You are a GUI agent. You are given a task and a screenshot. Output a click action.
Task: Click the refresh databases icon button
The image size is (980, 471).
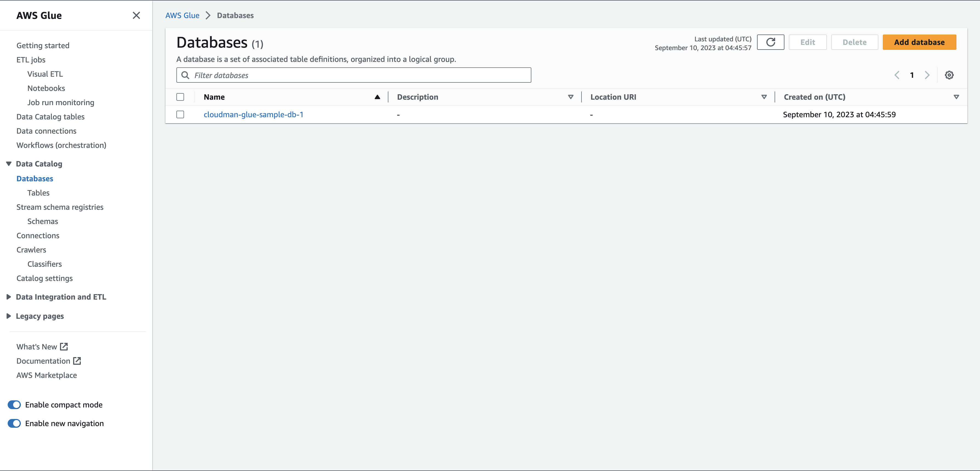pos(770,42)
